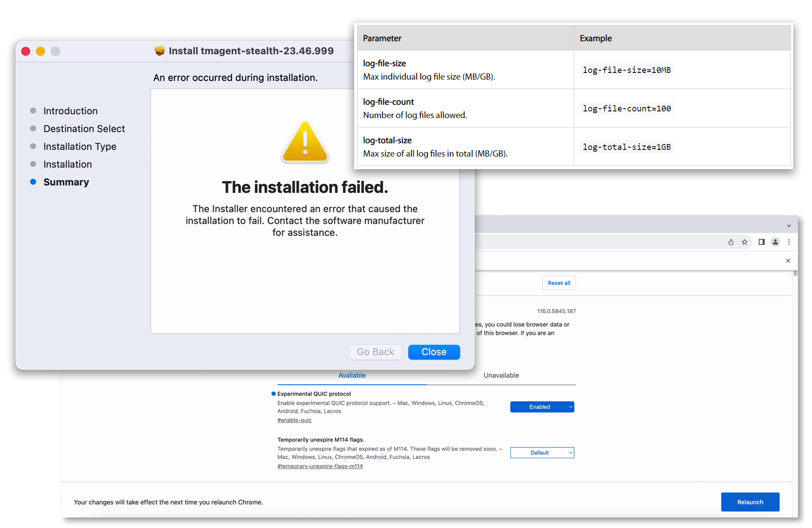Click the log-total-size parameter name

tap(387, 141)
